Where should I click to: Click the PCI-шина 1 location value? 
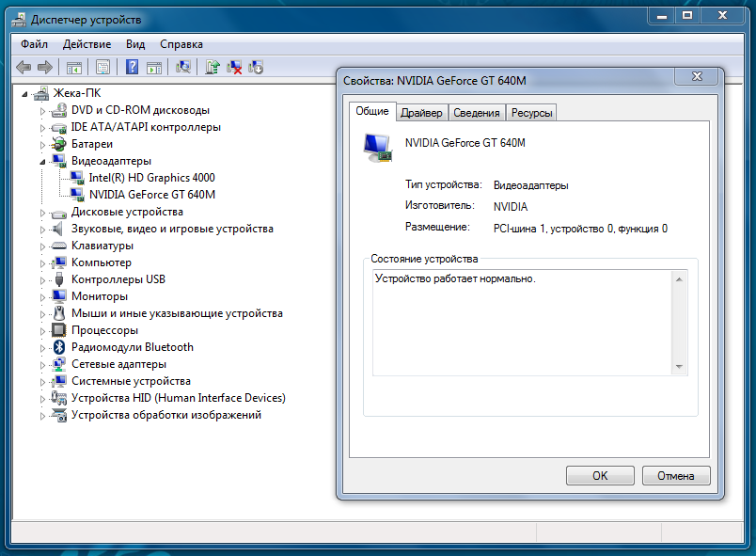[580, 229]
